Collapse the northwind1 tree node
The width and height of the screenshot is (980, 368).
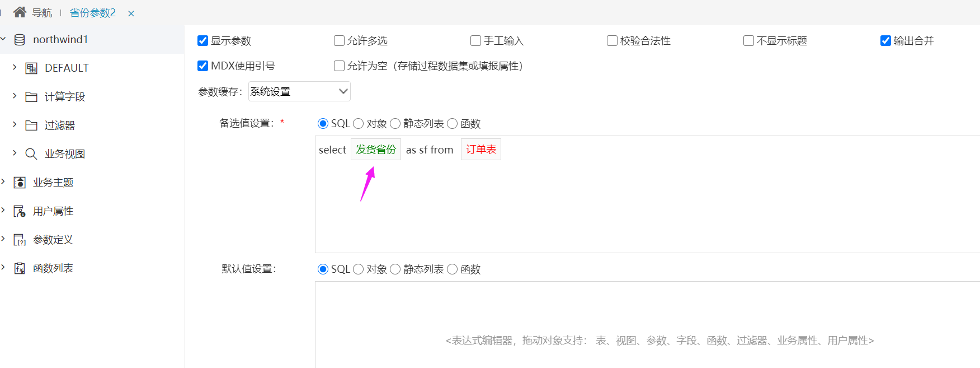(3, 39)
